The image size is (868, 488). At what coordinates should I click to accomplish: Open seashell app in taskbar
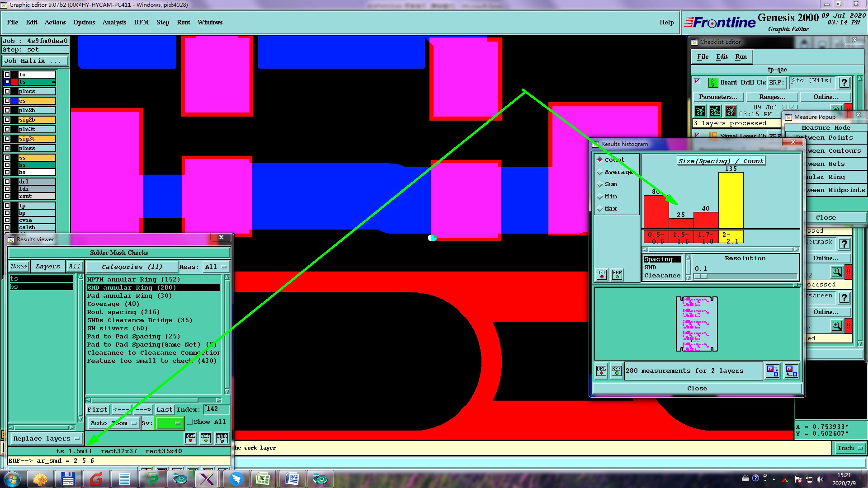40,479
